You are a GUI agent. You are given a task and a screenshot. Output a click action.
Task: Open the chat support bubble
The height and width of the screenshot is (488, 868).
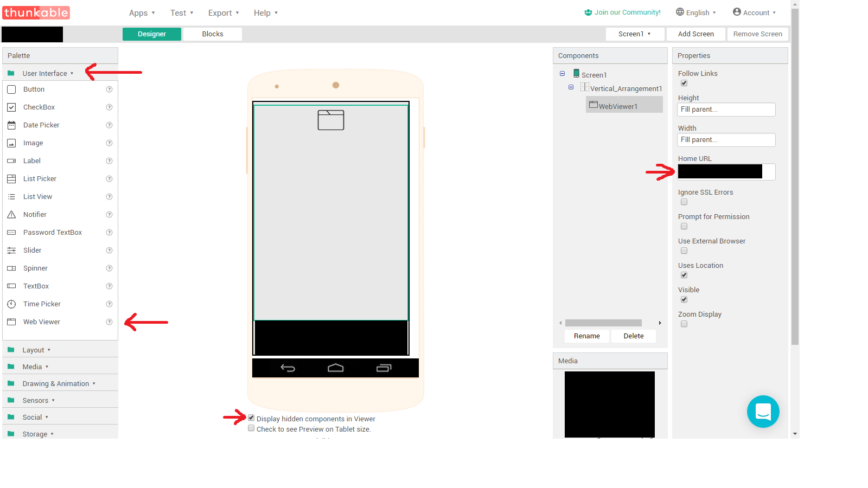click(763, 412)
